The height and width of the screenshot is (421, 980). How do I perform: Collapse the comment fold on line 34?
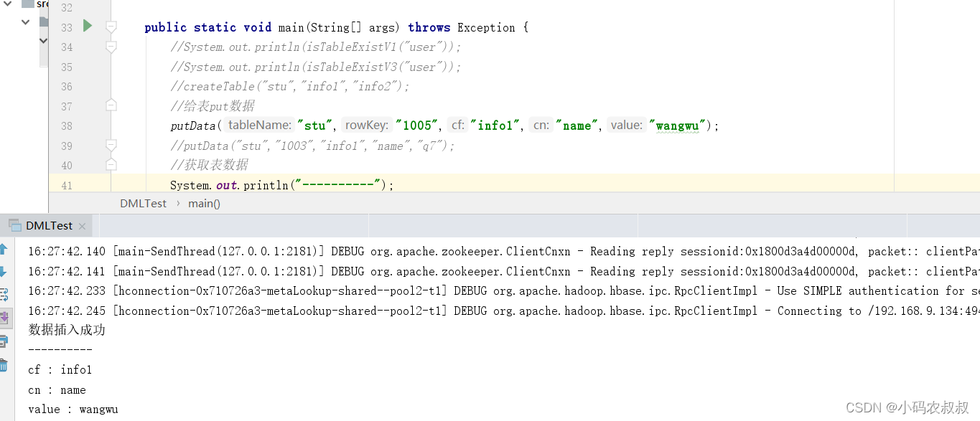[x=111, y=47]
